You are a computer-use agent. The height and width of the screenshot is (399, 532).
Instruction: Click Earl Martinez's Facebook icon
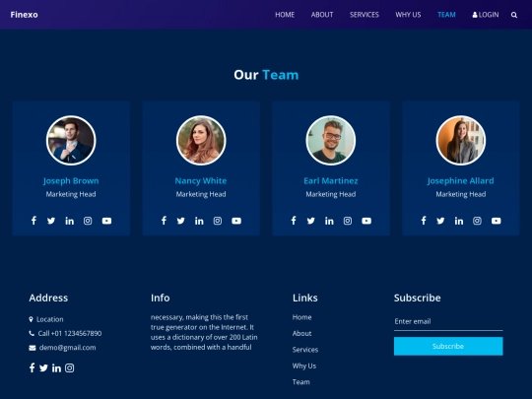294,221
